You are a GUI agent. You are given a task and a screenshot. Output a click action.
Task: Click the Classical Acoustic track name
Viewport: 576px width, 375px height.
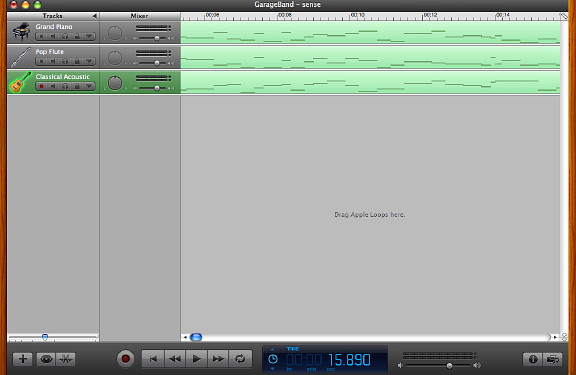coord(62,77)
